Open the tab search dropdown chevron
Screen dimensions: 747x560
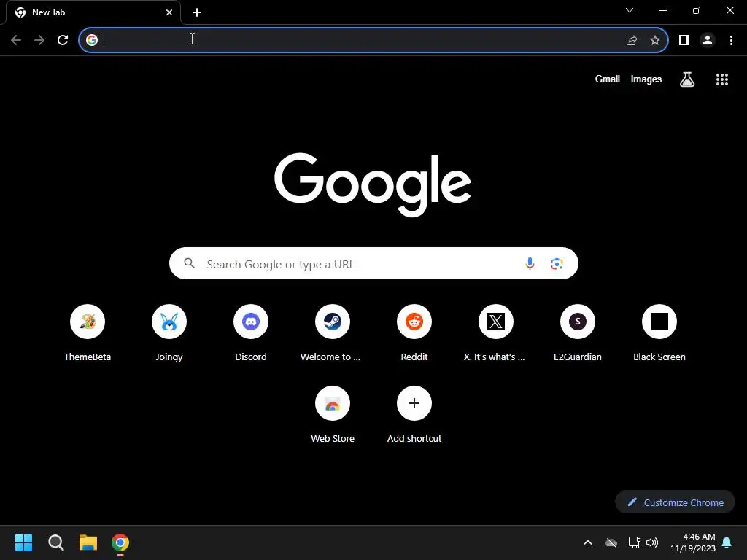(x=630, y=10)
